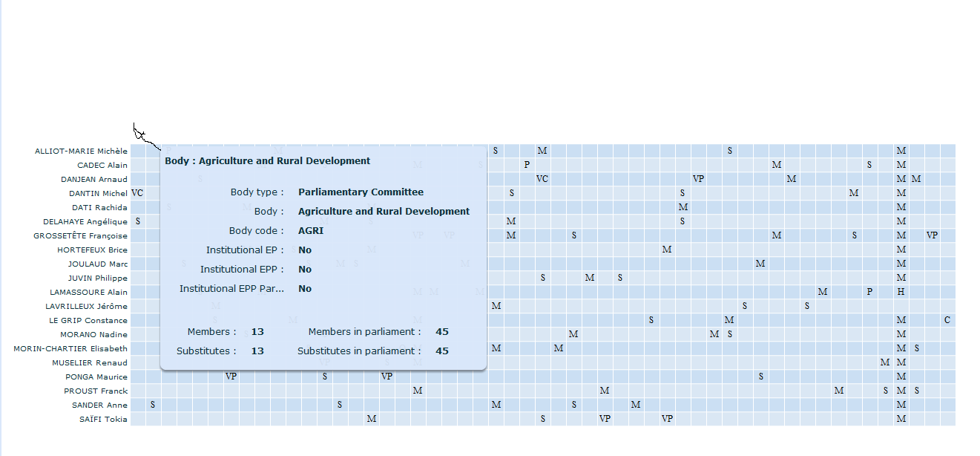Screen dimensions: 980x456
Task: Select the SANDER Anne row name
Action: [99, 405]
